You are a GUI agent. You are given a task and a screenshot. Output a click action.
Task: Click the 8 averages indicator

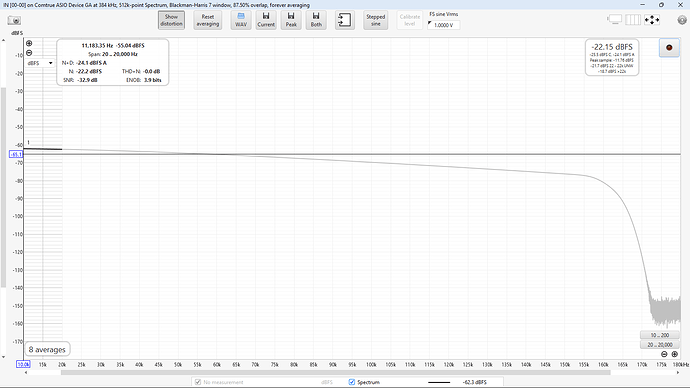[47, 349]
